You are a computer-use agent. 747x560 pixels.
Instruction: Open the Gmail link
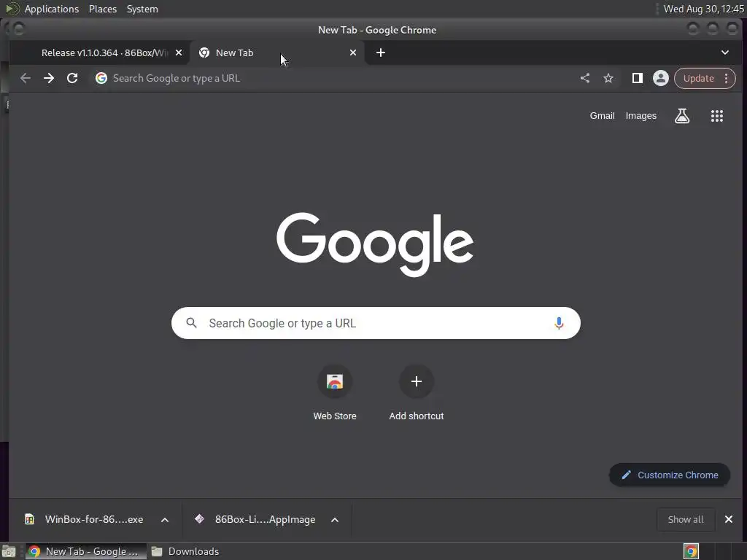tap(602, 116)
